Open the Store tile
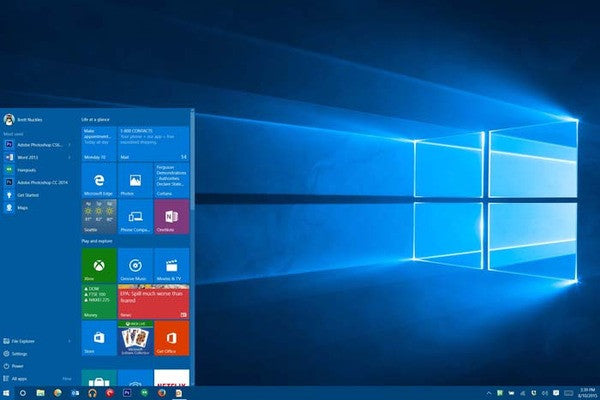 click(99, 338)
